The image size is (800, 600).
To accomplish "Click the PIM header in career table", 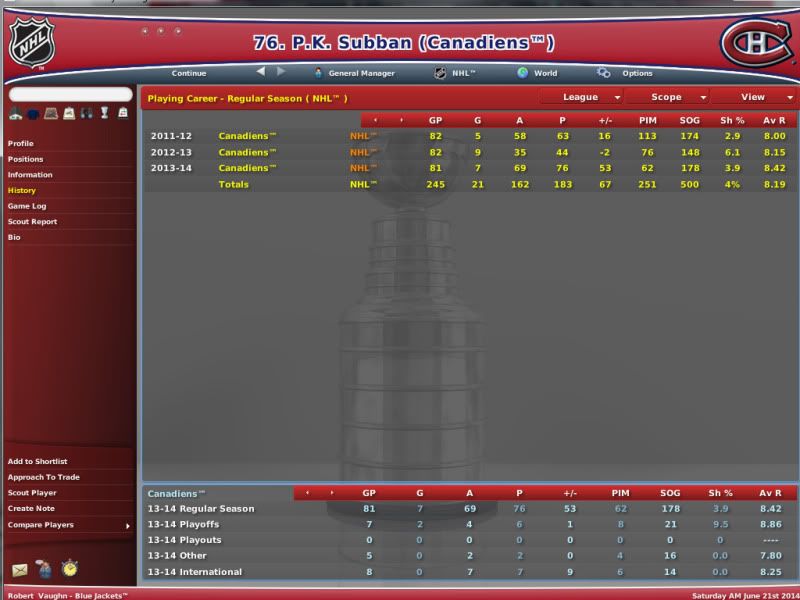I will pos(647,120).
